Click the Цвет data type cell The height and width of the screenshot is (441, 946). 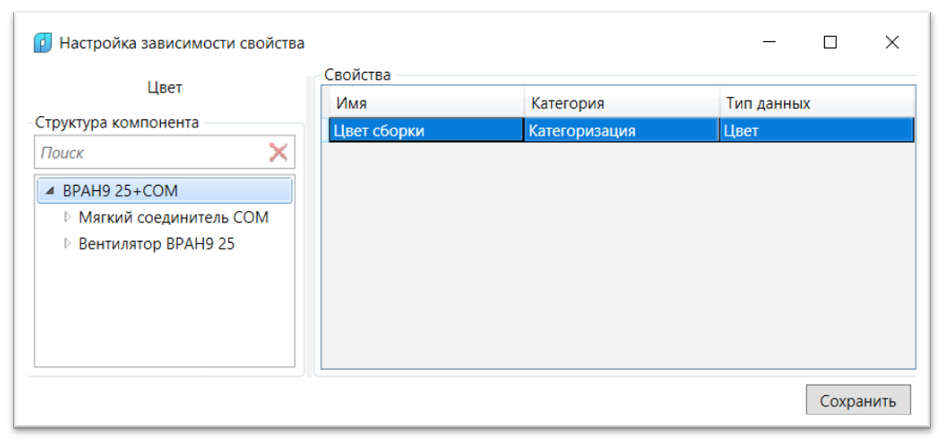[815, 130]
